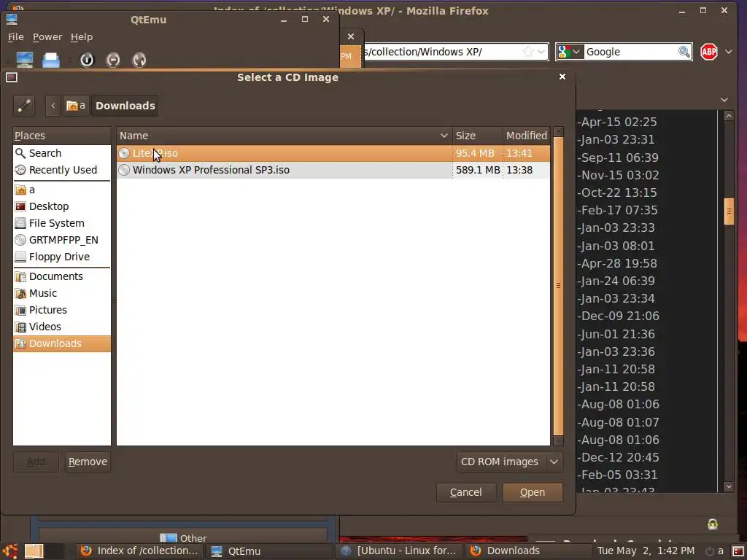Screen dimensions: 747x560
Task: Click the Other item in QtEmu window
Action: tap(183, 539)
